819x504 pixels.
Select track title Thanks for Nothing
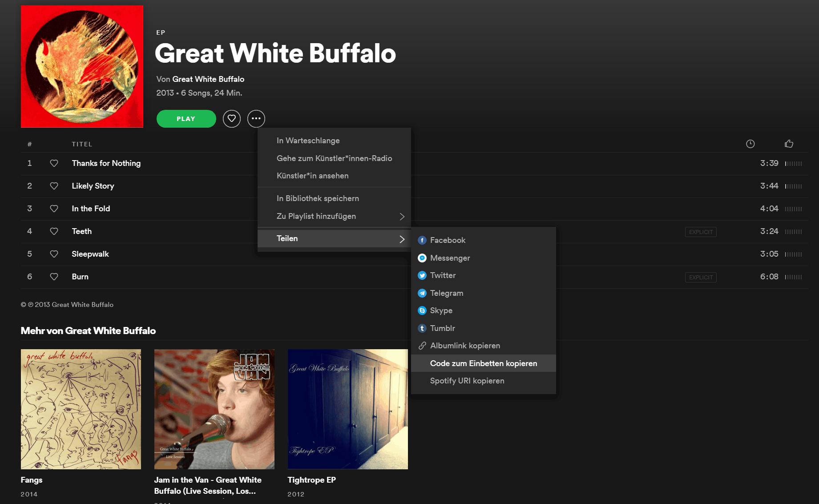[106, 163]
